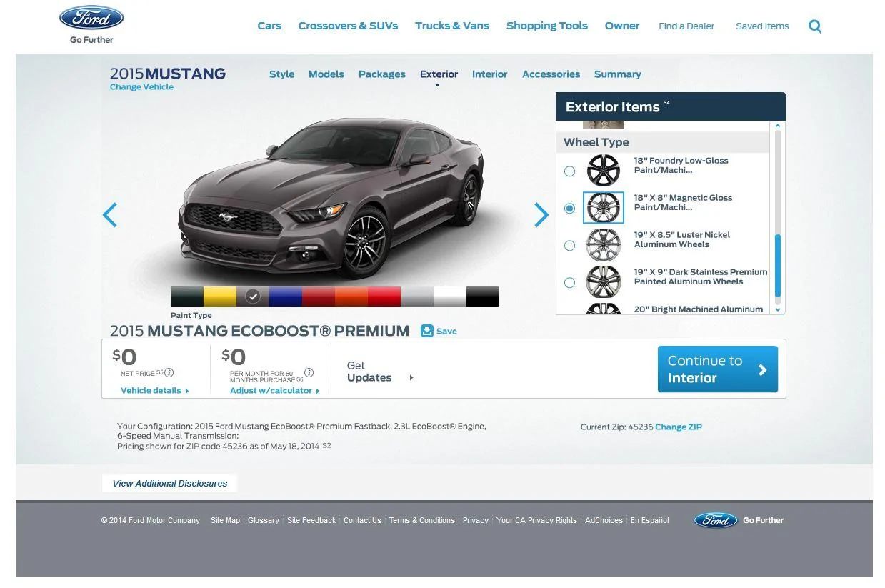Pick the silver paint swatch
885x588 pixels.
(x=417, y=297)
